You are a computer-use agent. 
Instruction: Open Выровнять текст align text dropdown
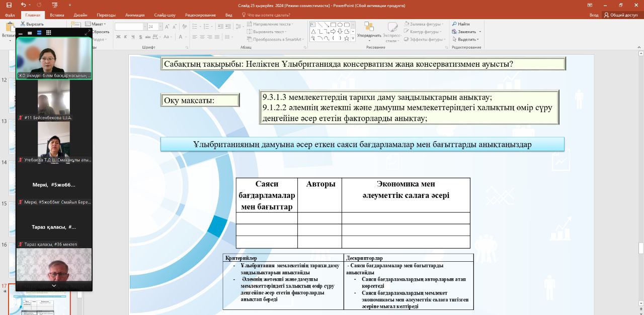coord(267,31)
